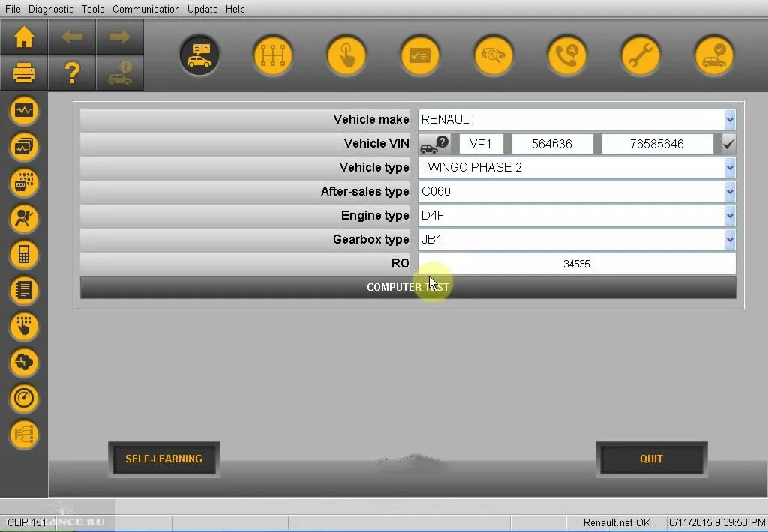Open the After-sales type dropdown
The height and width of the screenshot is (532, 768).
pyautogui.click(x=729, y=192)
